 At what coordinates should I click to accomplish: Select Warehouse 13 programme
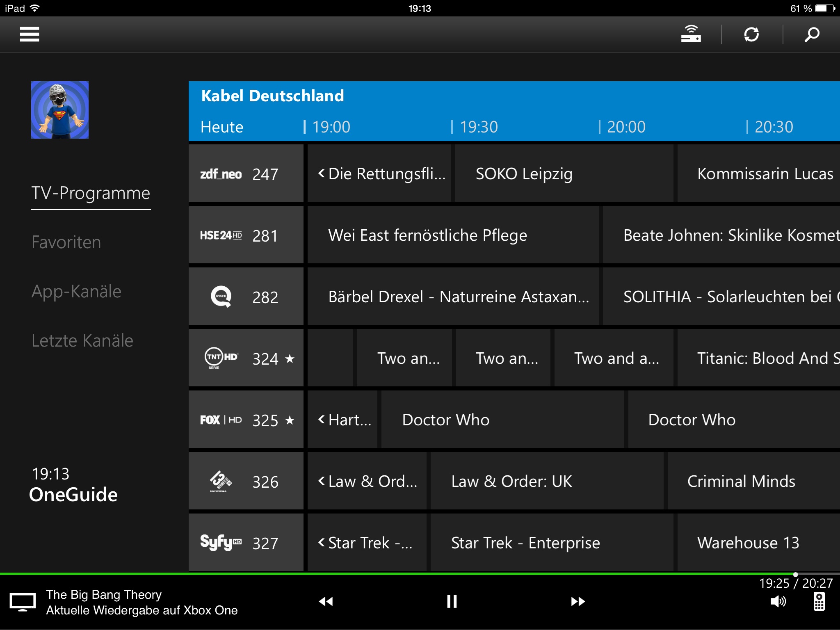(x=759, y=543)
